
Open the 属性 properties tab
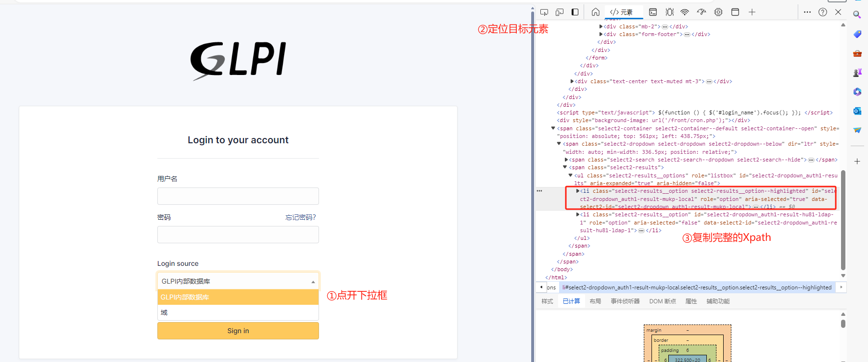coord(691,301)
